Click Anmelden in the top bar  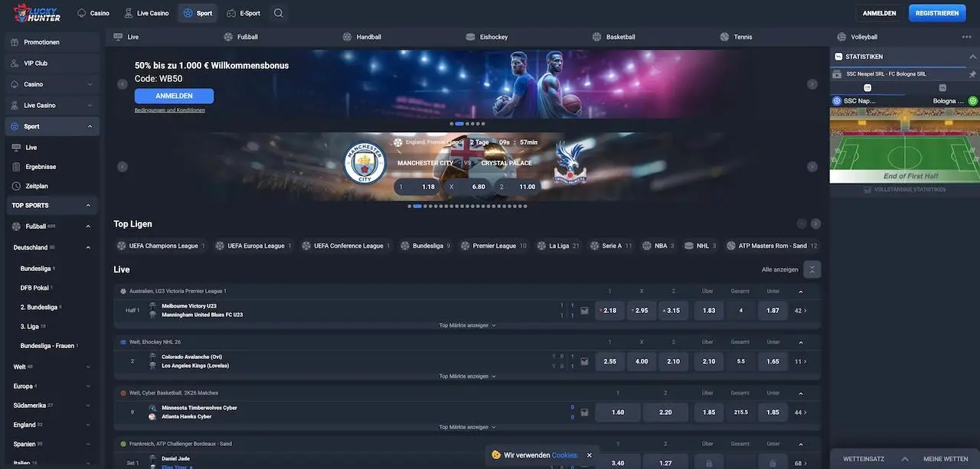[x=879, y=13]
